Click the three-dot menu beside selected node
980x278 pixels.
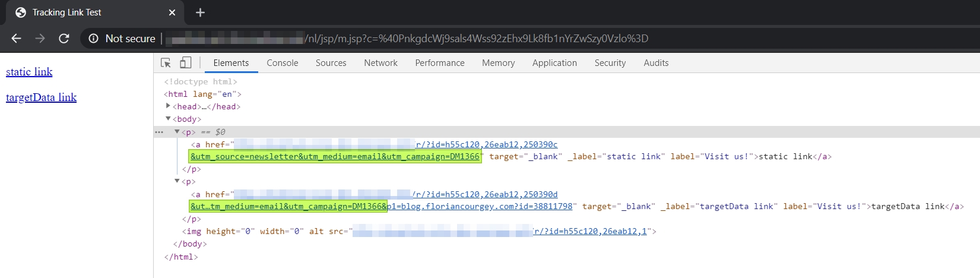(x=158, y=132)
